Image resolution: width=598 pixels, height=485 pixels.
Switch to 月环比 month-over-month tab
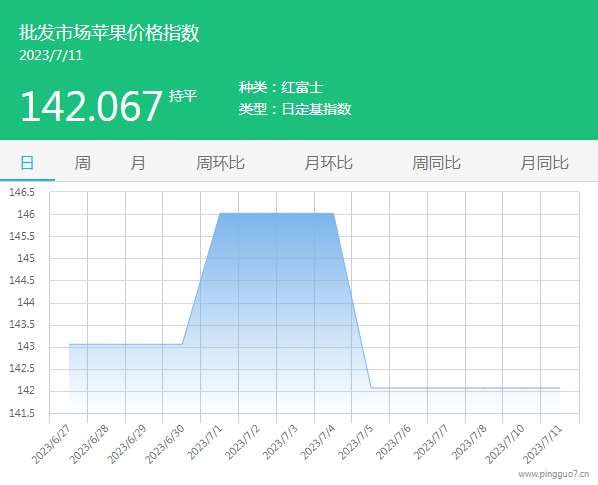point(328,163)
